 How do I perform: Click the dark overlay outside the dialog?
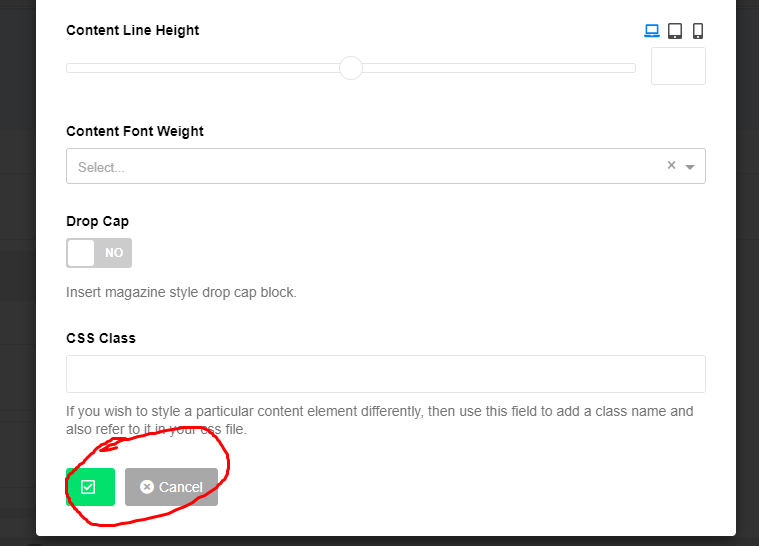click(17, 271)
